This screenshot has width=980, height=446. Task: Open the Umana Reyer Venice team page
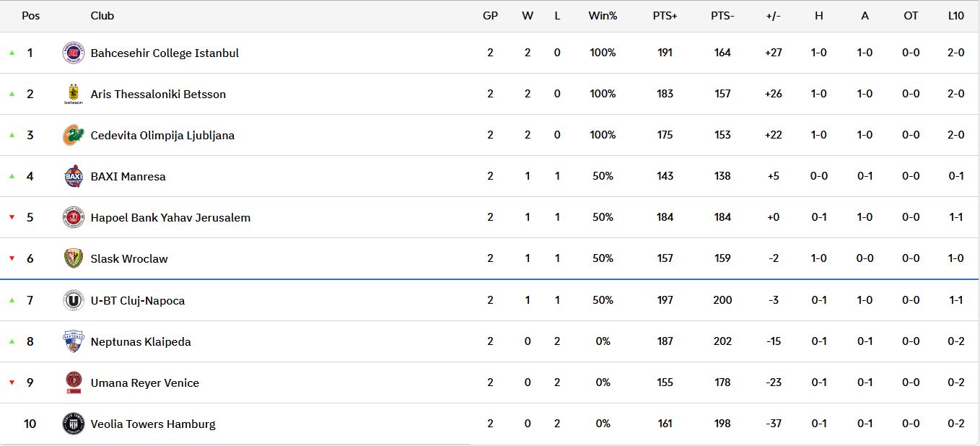pos(144,383)
